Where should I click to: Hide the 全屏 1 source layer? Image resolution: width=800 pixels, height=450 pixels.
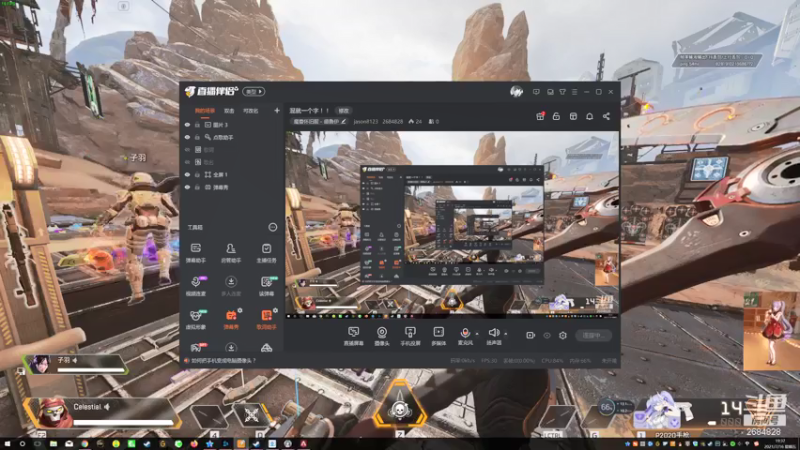point(187,174)
